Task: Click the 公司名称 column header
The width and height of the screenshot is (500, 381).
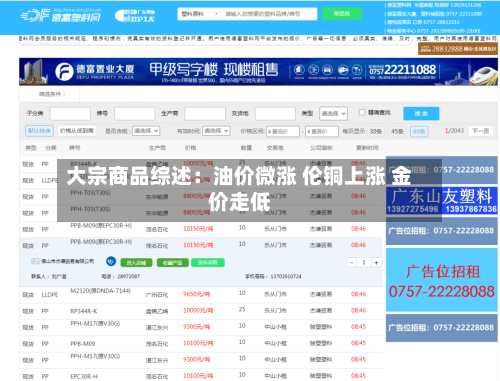Action: [x=321, y=148]
